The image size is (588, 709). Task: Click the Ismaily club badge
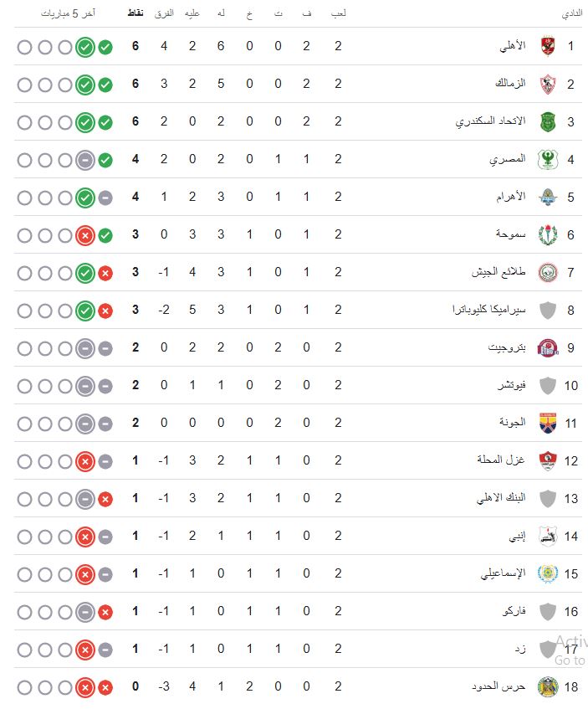[548, 573]
